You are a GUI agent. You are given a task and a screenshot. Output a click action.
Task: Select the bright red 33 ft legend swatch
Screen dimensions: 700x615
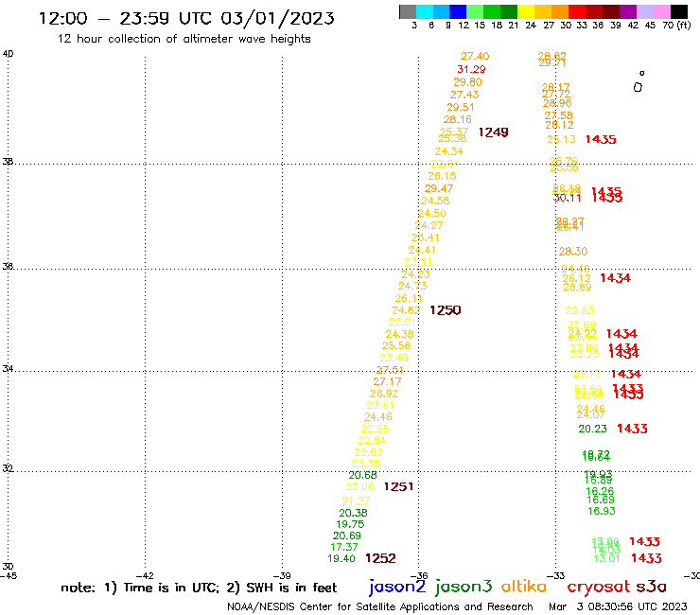pyautogui.click(x=577, y=11)
